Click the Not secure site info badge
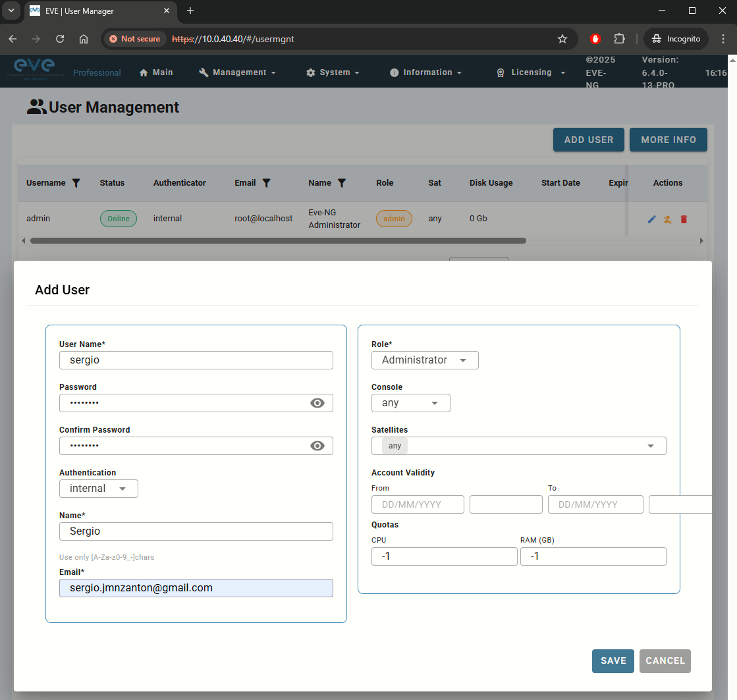Screen dimensions: 737x700 click(x=135, y=39)
